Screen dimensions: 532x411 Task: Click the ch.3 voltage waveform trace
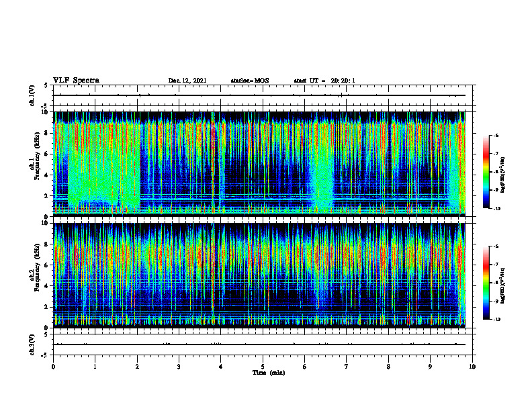[259, 345]
